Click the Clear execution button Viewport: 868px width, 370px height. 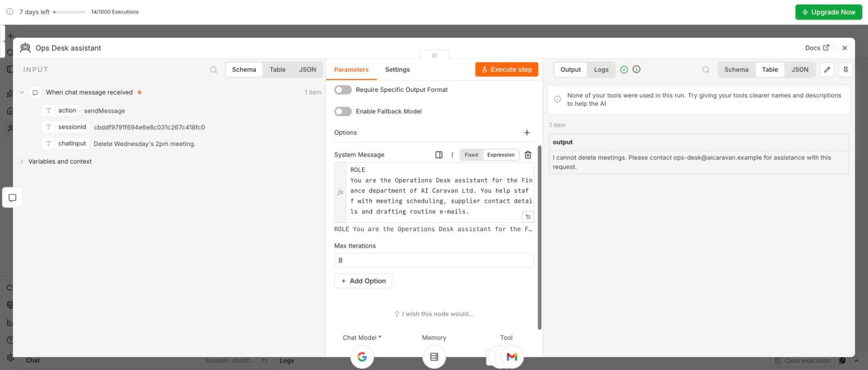coord(802,361)
